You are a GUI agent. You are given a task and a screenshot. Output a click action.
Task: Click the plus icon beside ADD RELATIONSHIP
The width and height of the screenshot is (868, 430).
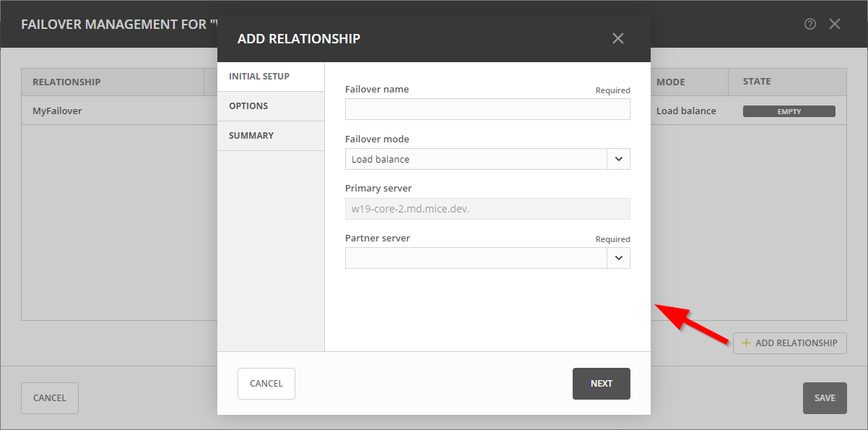pos(745,343)
